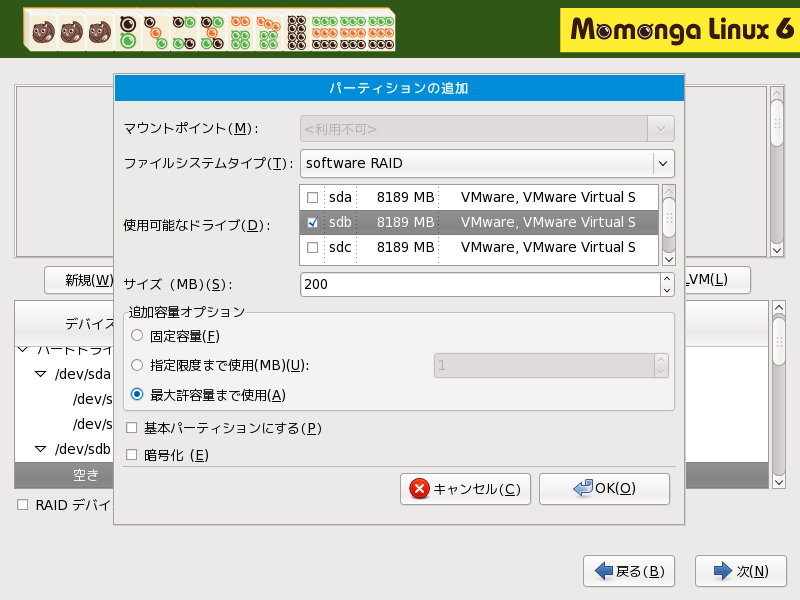This screenshot has height=600, width=800.
Task: Increase the サイズ (MB) value by one step
Action: click(667, 279)
